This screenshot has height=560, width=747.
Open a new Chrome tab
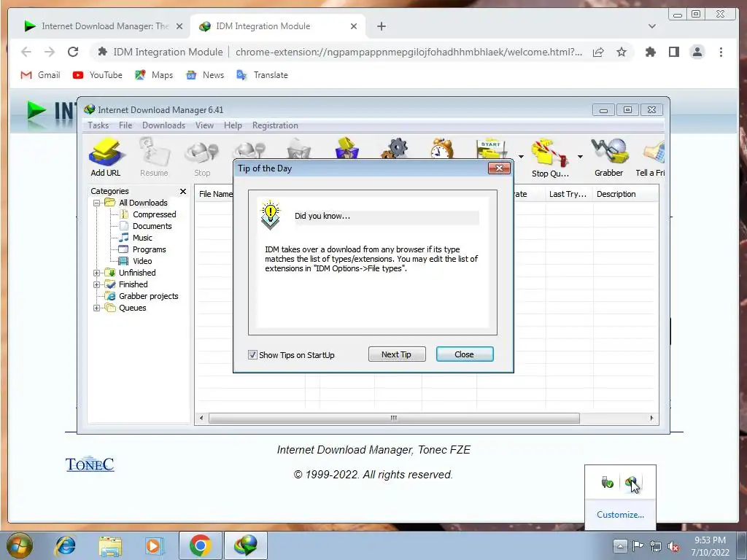pos(382,26)
